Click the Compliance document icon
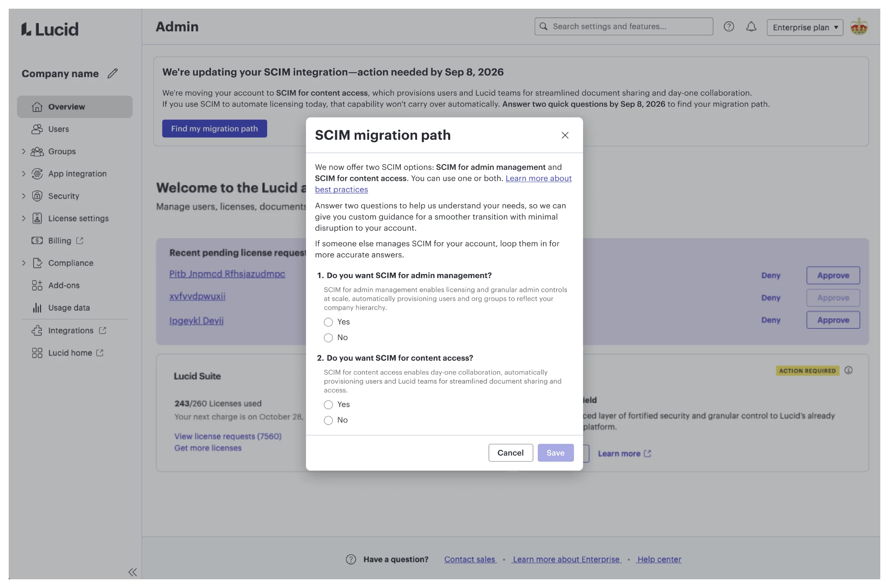889x588 pixels. pos(37,263)
